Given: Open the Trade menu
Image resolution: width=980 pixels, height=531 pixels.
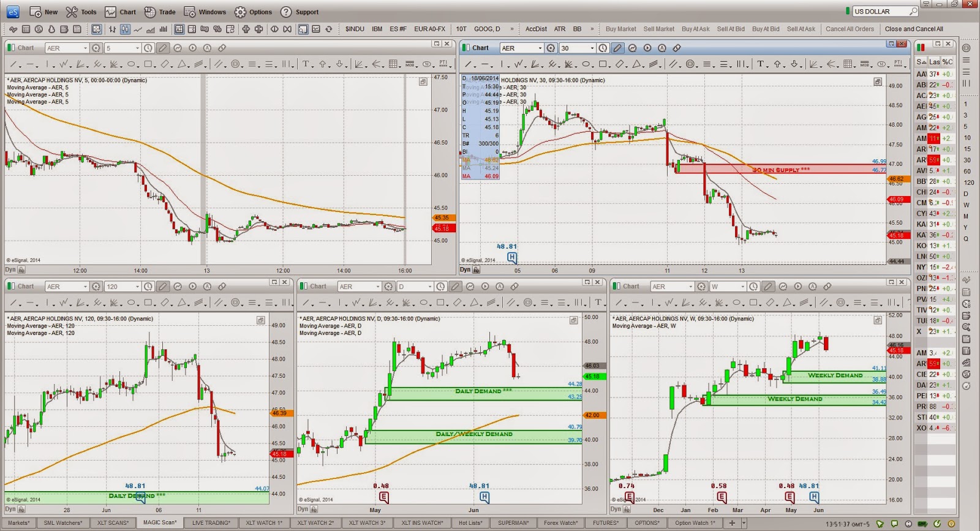Looking at the screenshot, I should pos(160,12).
